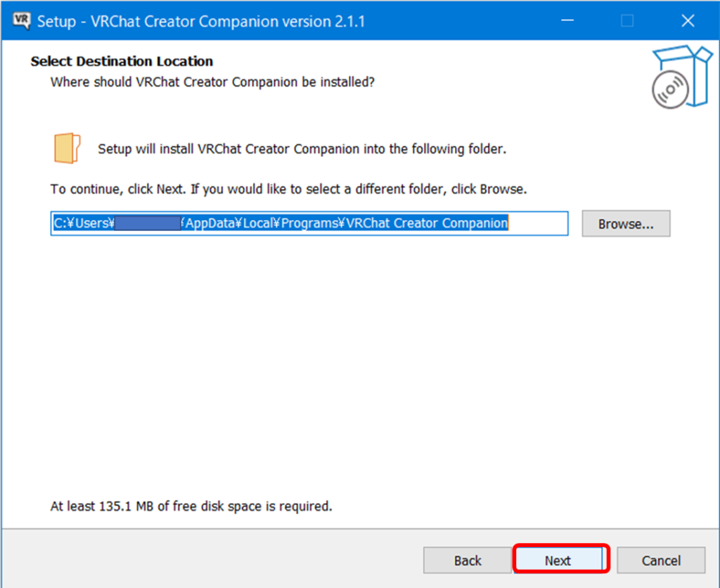The height and width of the screenshot is (588, 720).
Task: Click the 'Where should VRChat Creator Companion be installed?' text
Action: click(212, 82)
